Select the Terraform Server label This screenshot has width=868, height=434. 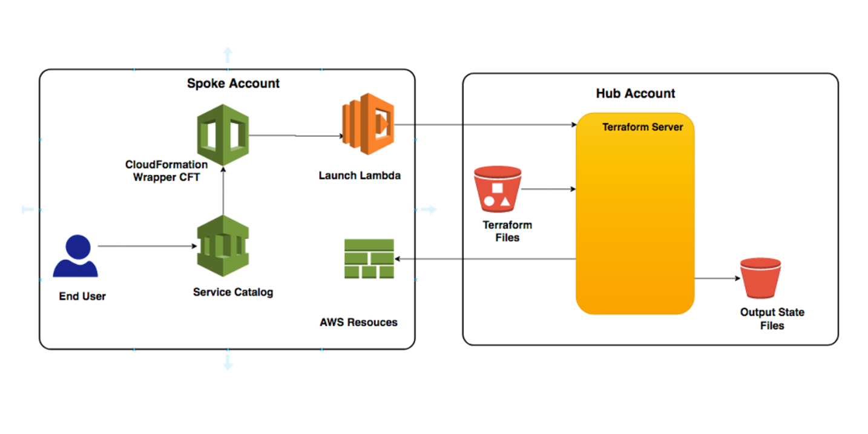pos(643,127)
